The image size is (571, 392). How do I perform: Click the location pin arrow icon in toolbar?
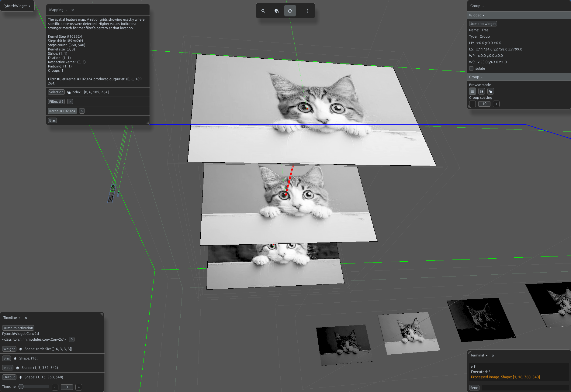(277, 11)
